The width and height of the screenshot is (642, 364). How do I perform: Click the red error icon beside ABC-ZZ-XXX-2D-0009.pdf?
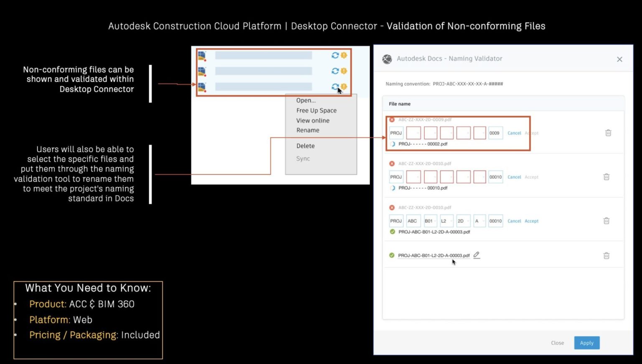pyautogui.click(x=392, y=120)
